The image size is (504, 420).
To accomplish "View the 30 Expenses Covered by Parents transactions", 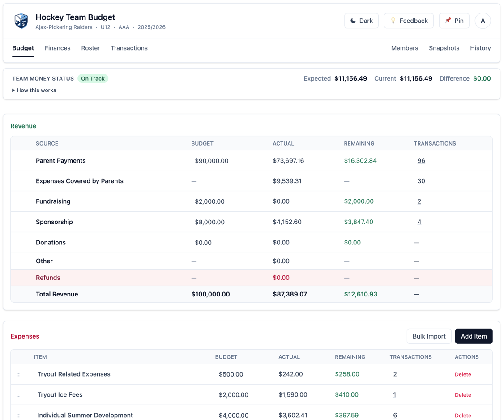I will click(x=421, y=181).
